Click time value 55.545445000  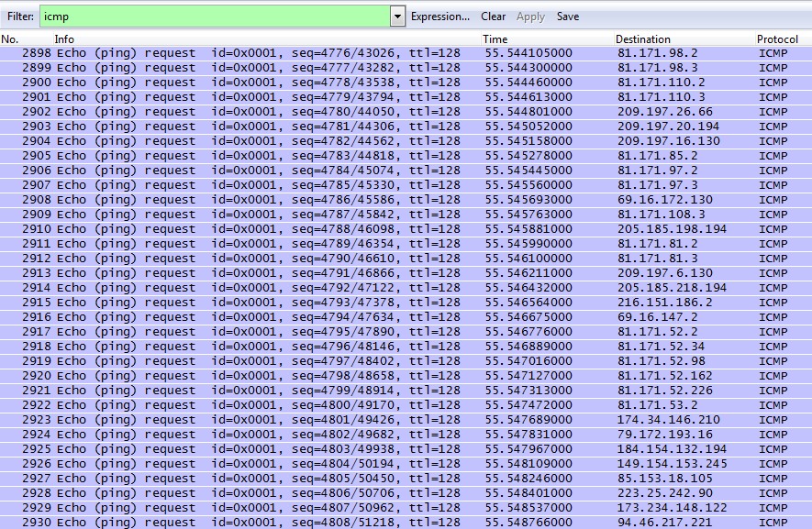pos(528,171)
